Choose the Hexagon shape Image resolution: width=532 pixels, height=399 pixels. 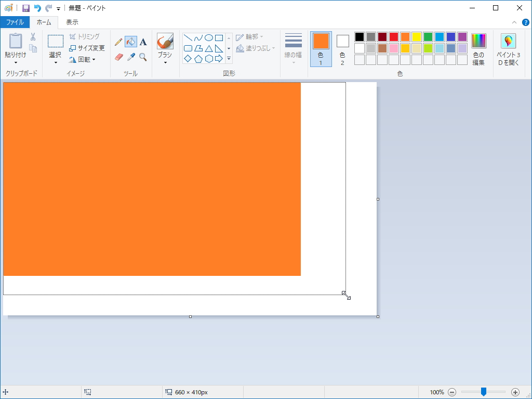(209, 59)
